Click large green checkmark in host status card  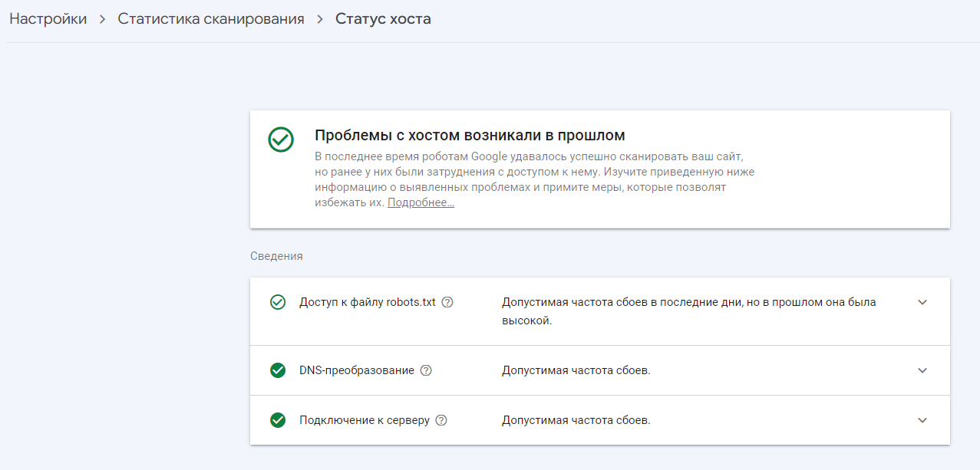(x=281, y=140)
